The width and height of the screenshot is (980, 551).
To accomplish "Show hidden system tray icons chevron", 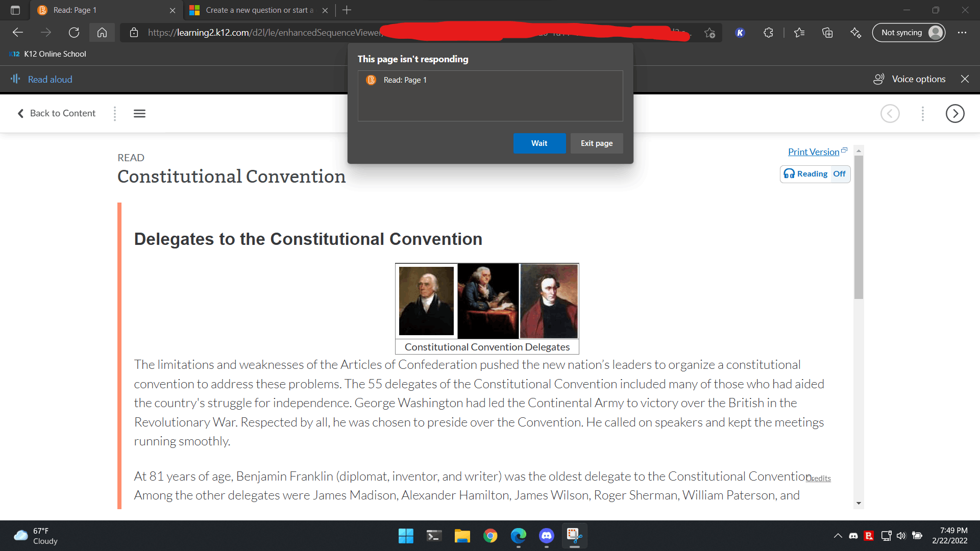I will tap(838, 536).
